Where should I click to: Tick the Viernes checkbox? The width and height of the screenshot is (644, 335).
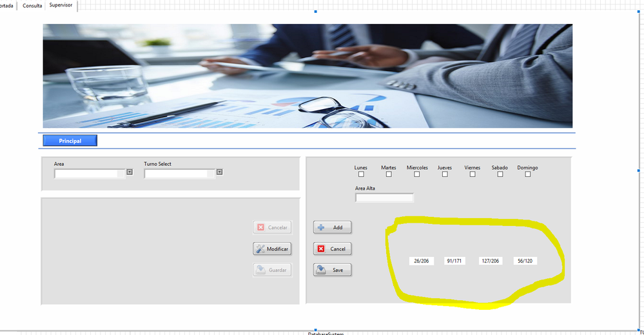click(x=473, y=174)
